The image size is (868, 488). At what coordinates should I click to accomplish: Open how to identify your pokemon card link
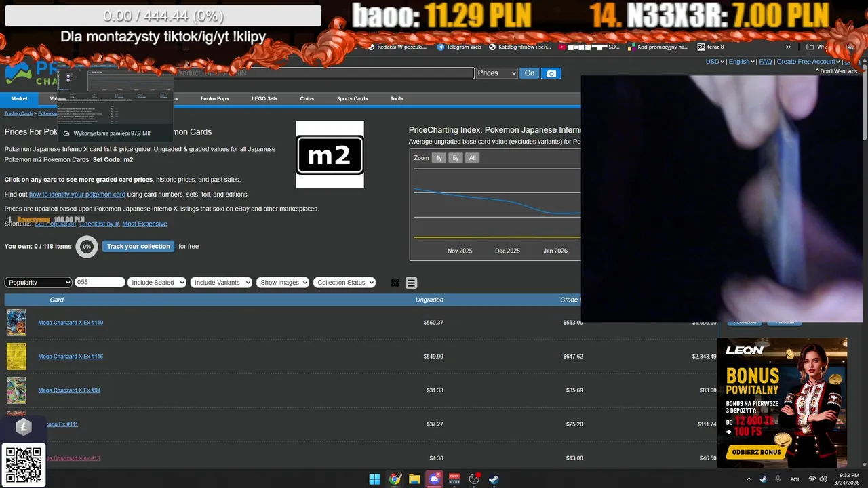77,195
